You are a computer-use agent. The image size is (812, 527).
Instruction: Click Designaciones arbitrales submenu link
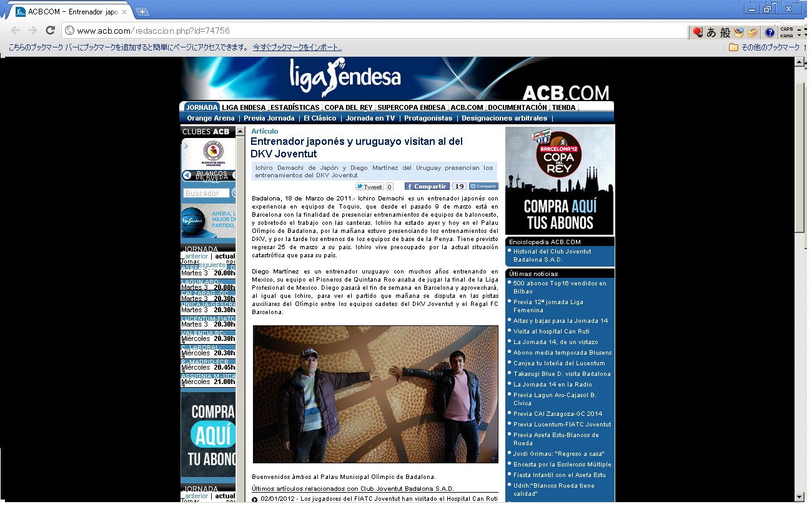coord(504,118)
